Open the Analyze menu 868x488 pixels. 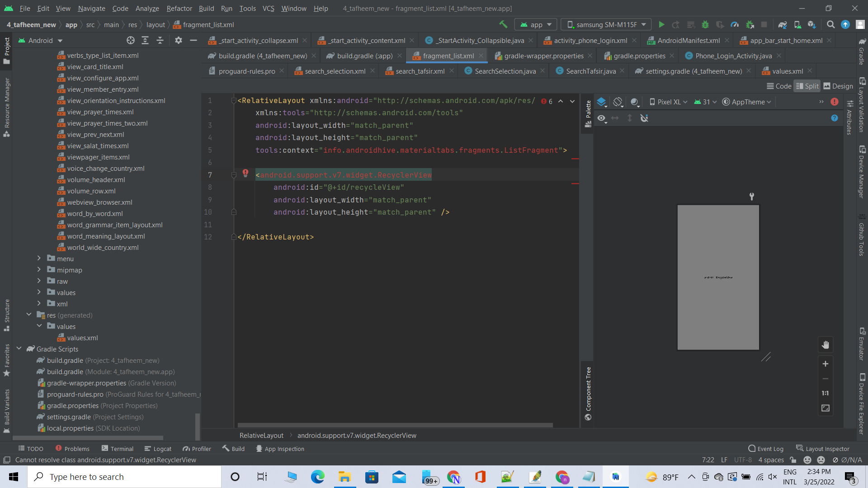[x=147, y=8]
